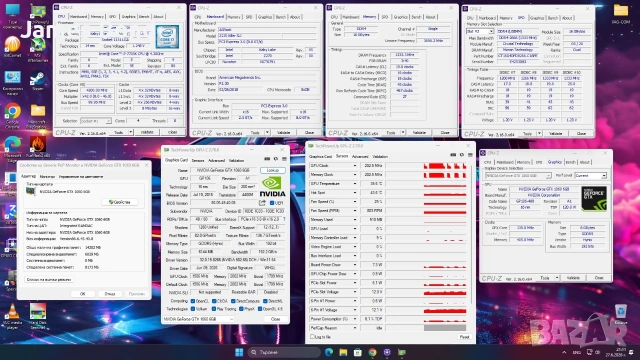Open the Perf Level dropdown in CPU-Z Graphics window
Screen dimensions: 640x360
click(591, 176)
